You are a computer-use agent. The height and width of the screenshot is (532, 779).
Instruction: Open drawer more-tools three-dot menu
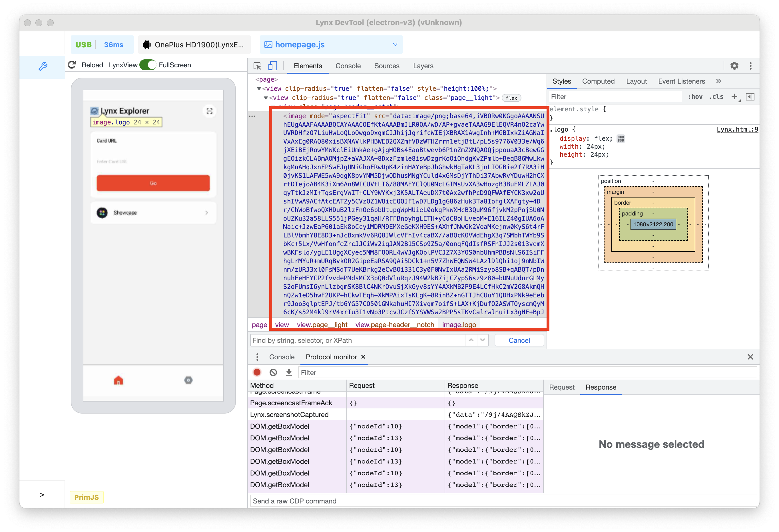tap(257, 357)
